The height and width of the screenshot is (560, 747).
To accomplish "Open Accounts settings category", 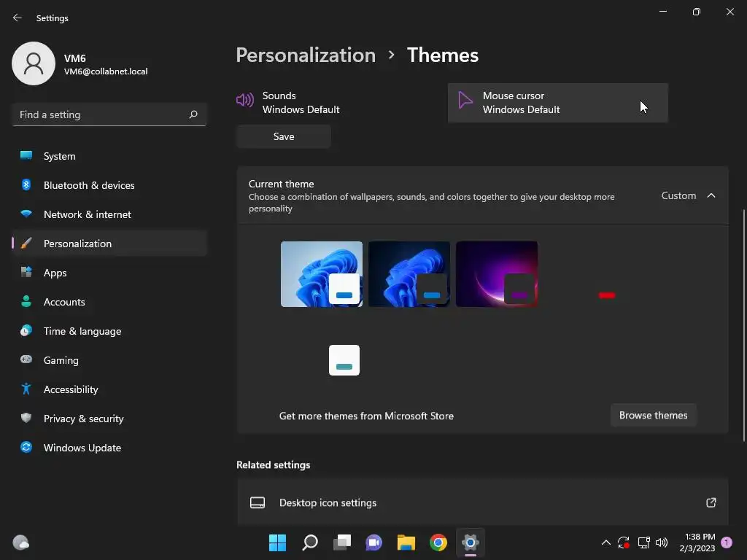I will point(109,302).
